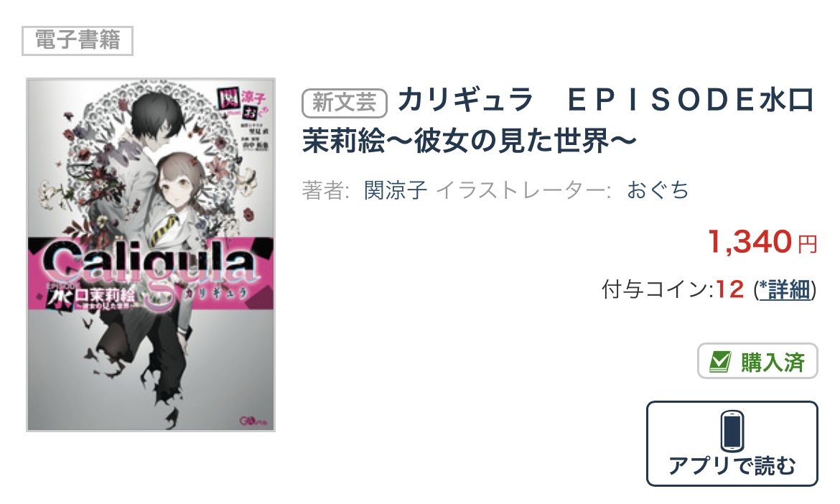Click the 電子書籍 format badge
Image resolution: width=840 pixels, height=504 pixels.
pos(78,41)
